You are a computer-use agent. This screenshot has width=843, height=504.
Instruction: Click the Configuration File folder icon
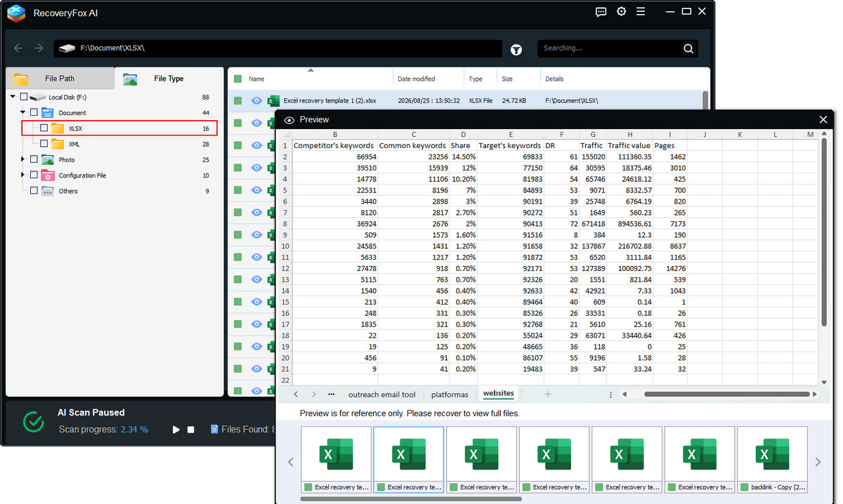[48, 175]
